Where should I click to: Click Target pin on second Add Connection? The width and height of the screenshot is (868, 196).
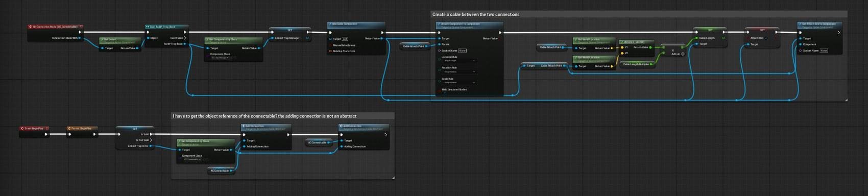click(x=342, y=140)
